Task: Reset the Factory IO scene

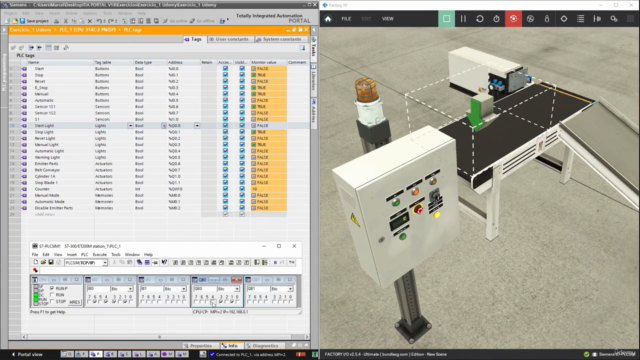Action: [x=480, y=19]
